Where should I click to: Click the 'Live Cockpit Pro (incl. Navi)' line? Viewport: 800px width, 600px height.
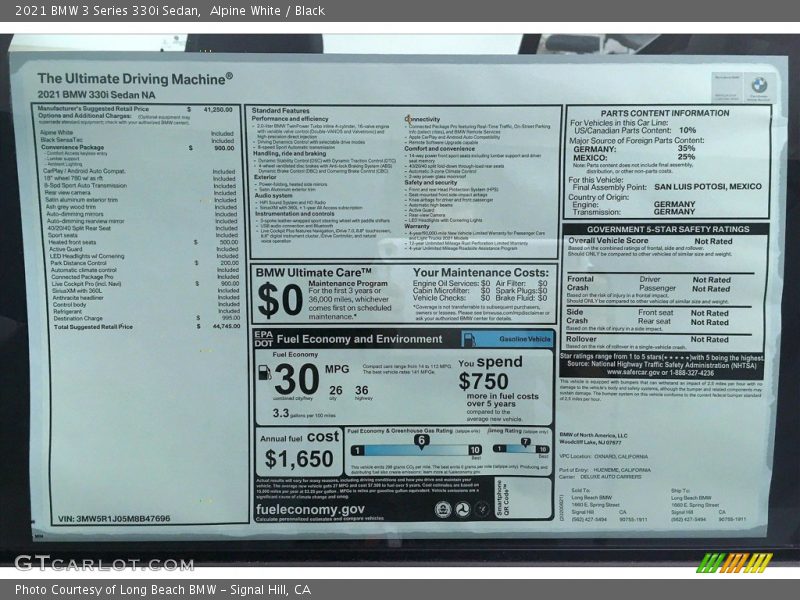point(86,284)
